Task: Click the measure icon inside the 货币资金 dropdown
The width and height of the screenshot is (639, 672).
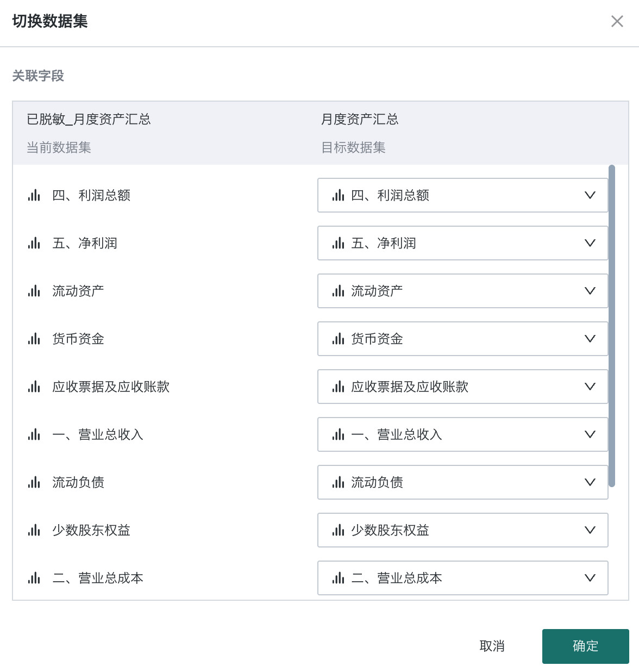Action: pos(339,339)
